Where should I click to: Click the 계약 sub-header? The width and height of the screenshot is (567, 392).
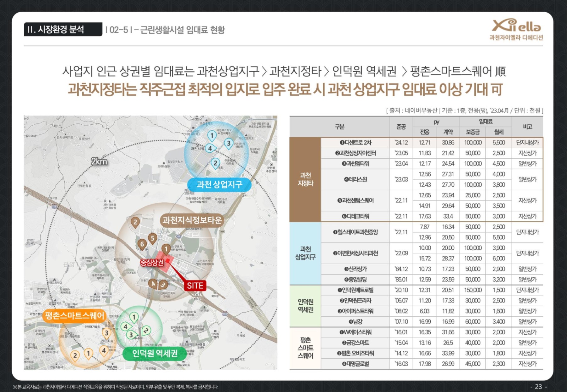448,132
